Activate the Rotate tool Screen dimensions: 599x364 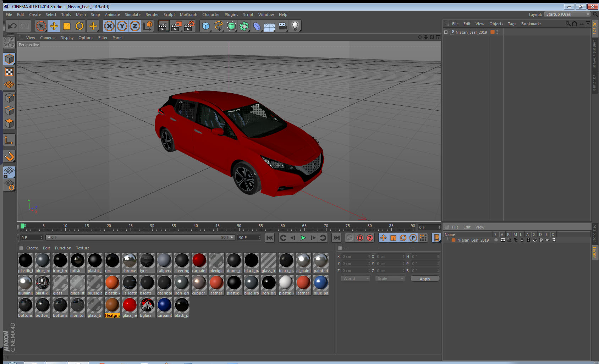(x=80, y=26)
